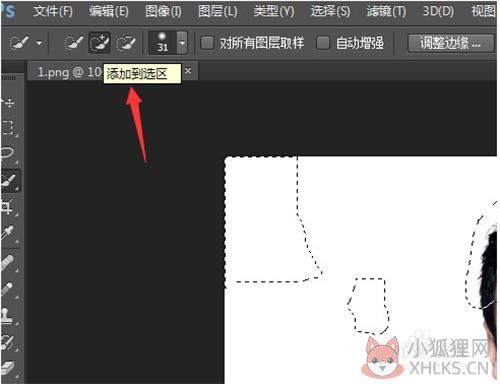This screenshot has width=500, height=384.
Task: Open the 3D(D) menu
Action: pos(438,11)
